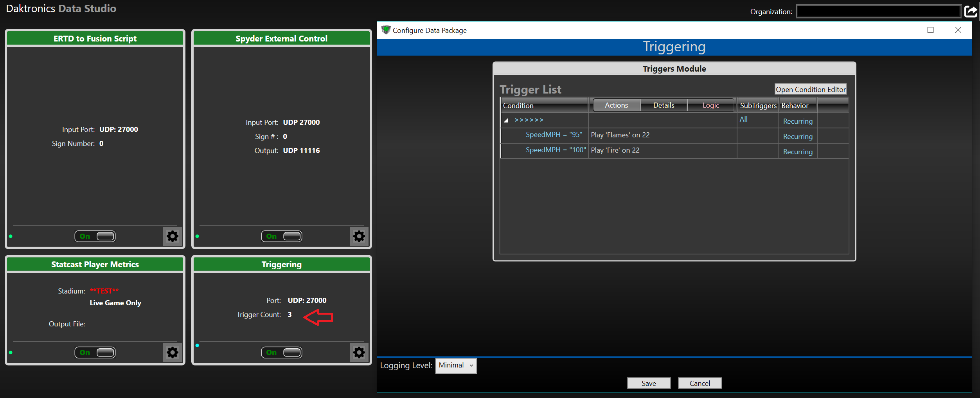Screen dimensions: 980x398
Task: Click Open Condition Editor button
Action: pos(810,89)
